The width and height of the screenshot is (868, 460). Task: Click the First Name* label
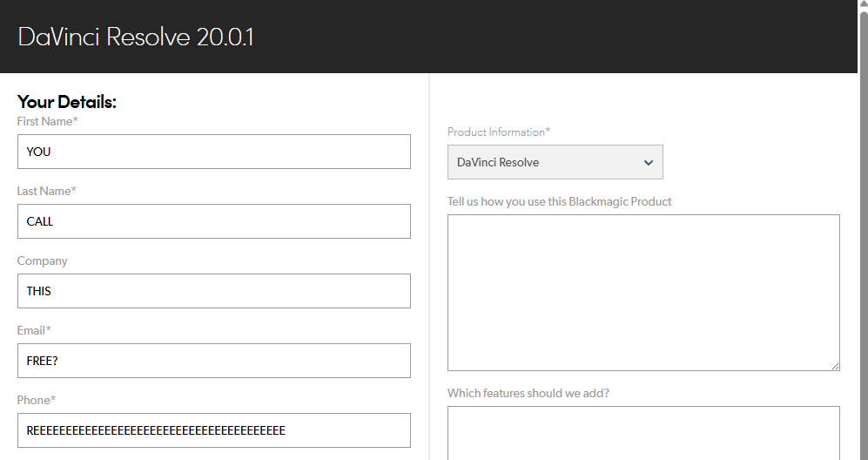tap(47, 122)
